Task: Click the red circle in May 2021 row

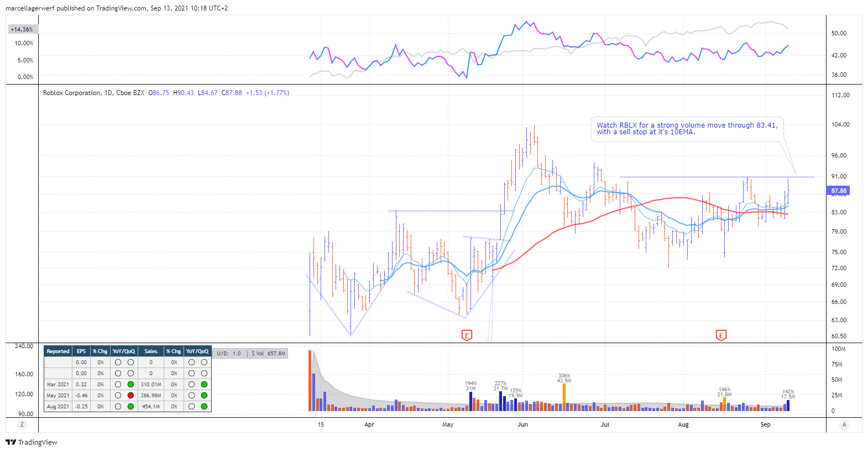Action: coord(130,396)
